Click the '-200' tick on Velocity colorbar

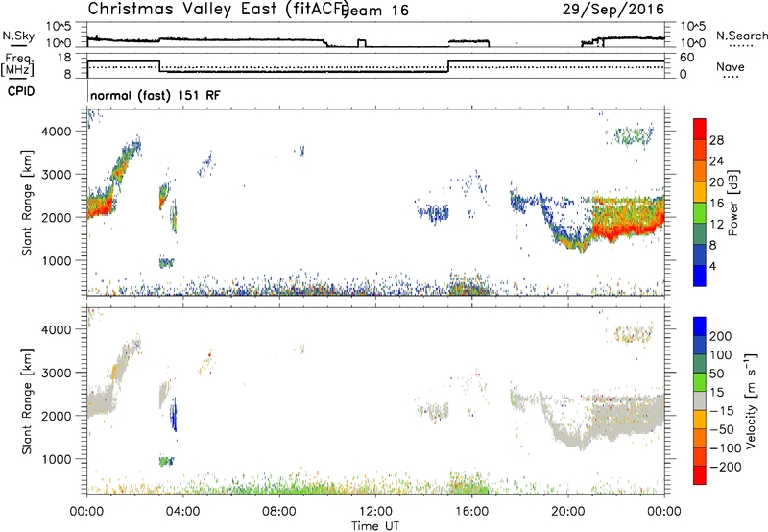pos(726,467)
